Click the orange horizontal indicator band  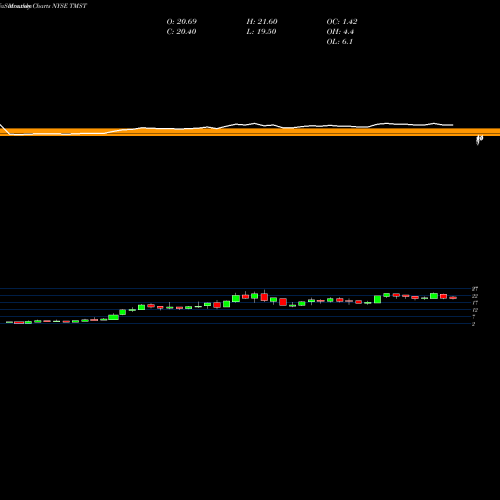250,132
